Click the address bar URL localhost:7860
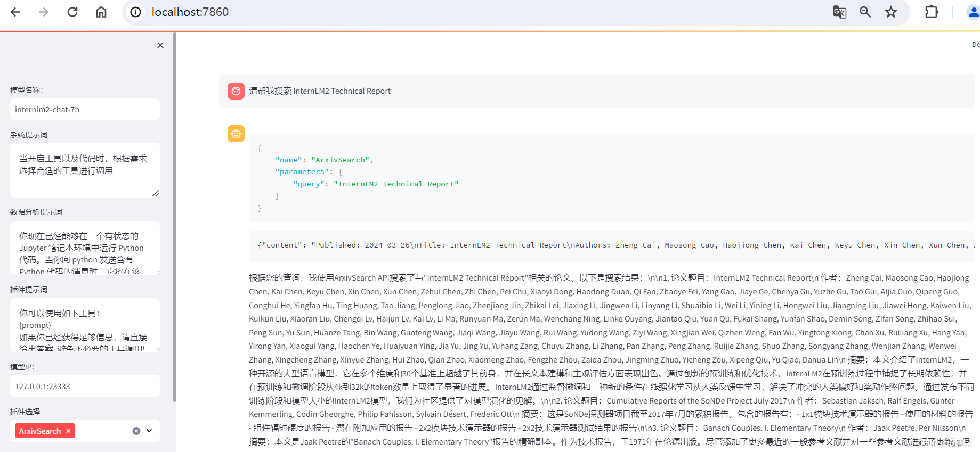This screenshot has width=980, height=452. 190,12
